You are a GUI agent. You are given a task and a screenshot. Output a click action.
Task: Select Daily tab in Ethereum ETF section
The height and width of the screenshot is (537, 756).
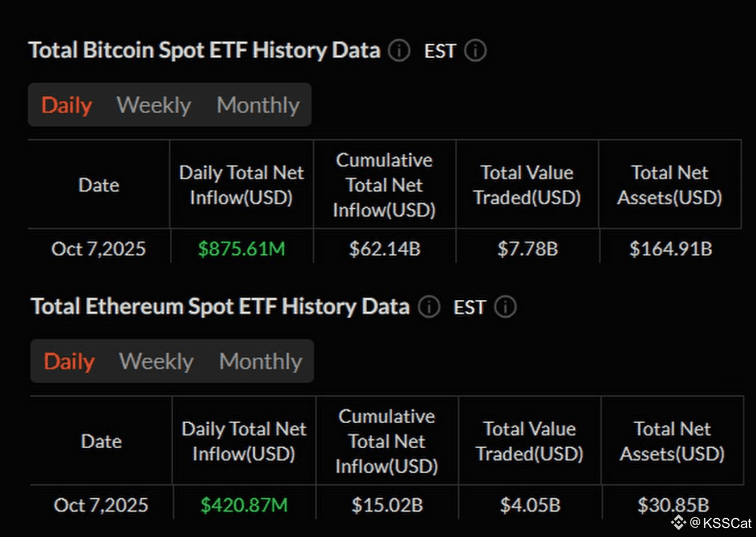(x=69, y=362)
